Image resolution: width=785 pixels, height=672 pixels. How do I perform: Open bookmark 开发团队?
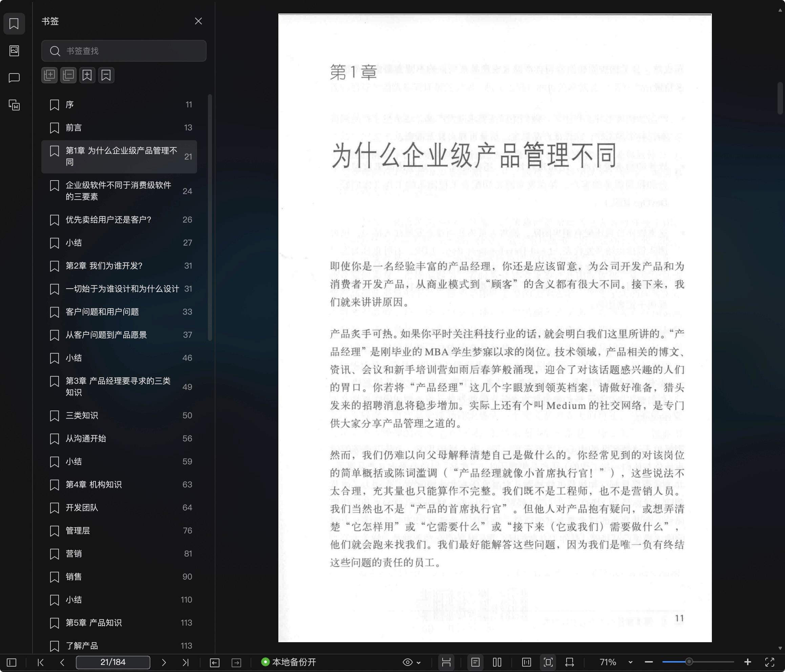119,507
